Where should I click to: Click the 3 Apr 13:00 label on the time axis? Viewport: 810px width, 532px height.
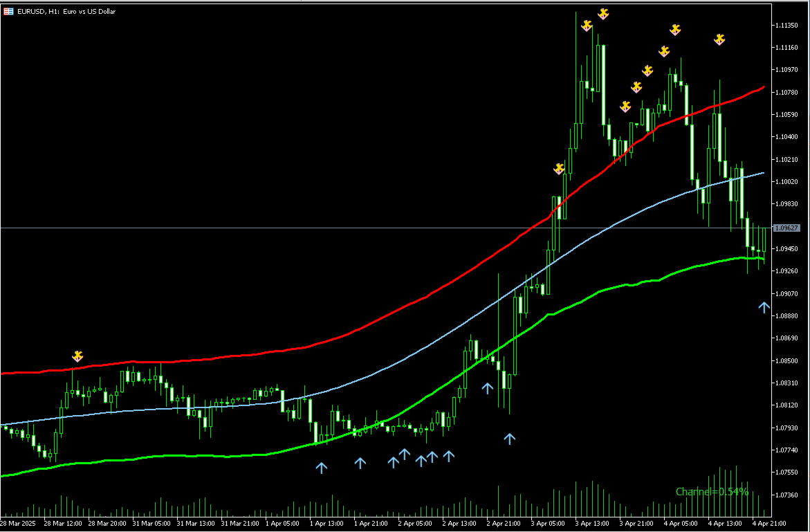point(591,524)
